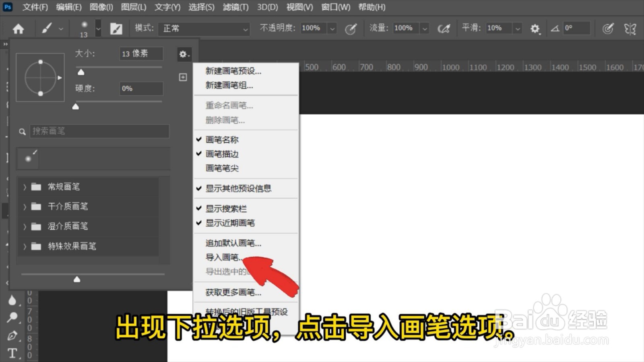Open the 图像(I) menu

click(101, 7)
